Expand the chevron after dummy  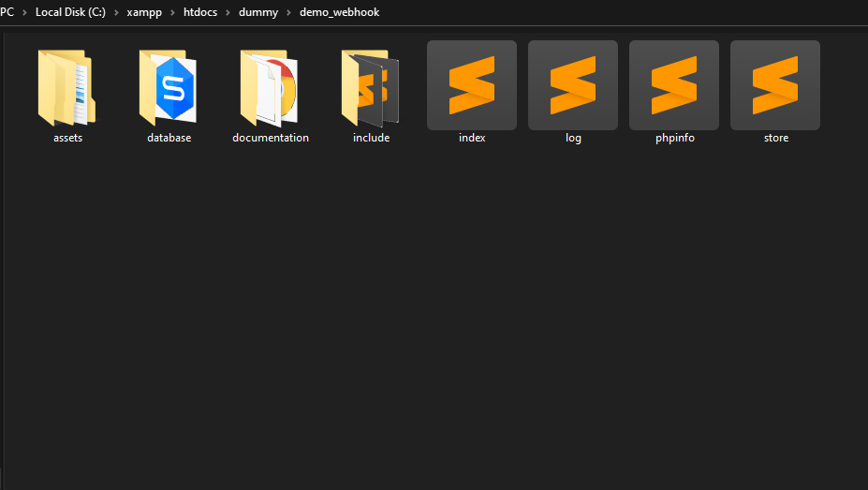tap(288, 12)
